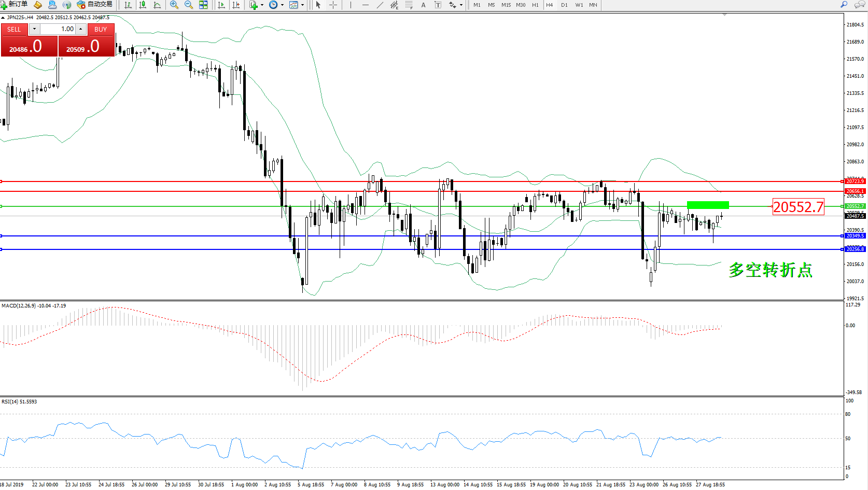Select the horizontal line drawing tool
Image resolution: width=868 pixels, height=490 pixels.
pyautogui.click(x=366, y=5)
